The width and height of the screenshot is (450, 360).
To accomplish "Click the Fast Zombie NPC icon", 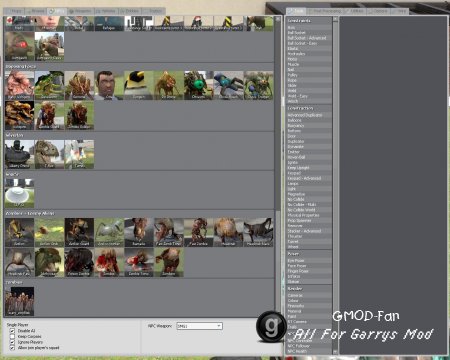I will tap(199, 232).
